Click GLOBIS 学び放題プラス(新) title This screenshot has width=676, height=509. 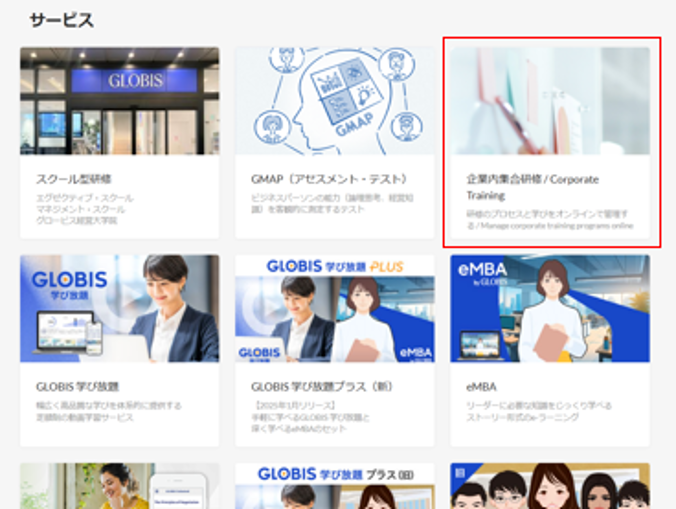point(322,387)
